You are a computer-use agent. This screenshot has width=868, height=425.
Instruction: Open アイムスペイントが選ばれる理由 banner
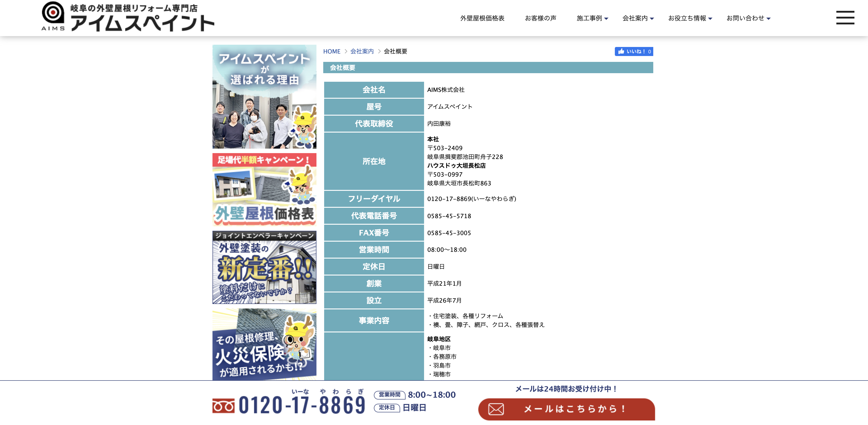coord(264,97)
